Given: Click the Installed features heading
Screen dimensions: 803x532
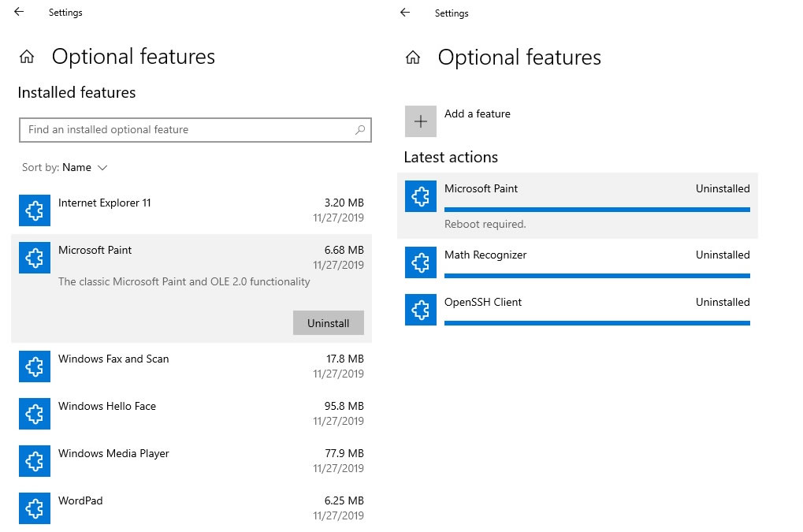Looking at the screenshot, I should pos(76,93).
